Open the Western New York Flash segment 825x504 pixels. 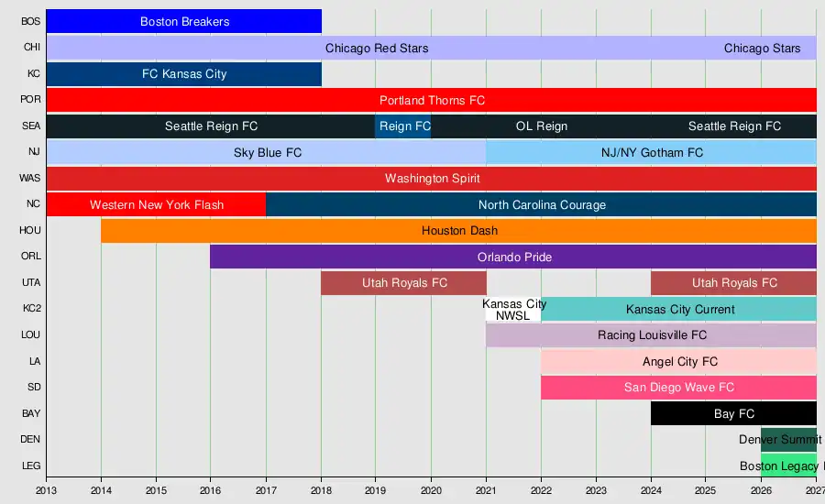point(156,204)
